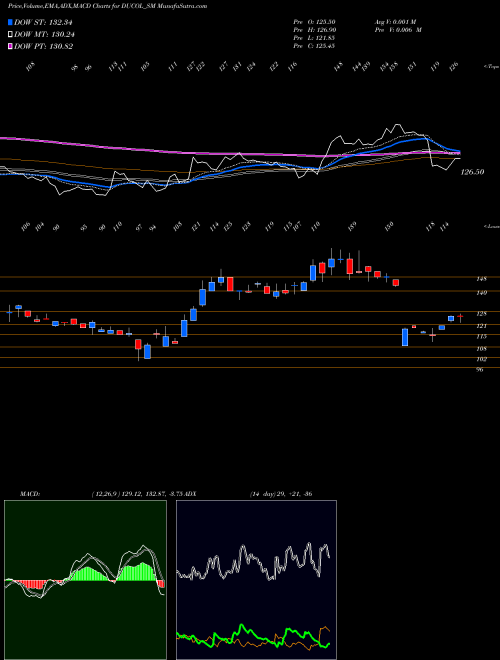The image size is (500, 660).
Task: Click the 'DOW MT: 130.24' legend label
Action: tap(43, 35)
